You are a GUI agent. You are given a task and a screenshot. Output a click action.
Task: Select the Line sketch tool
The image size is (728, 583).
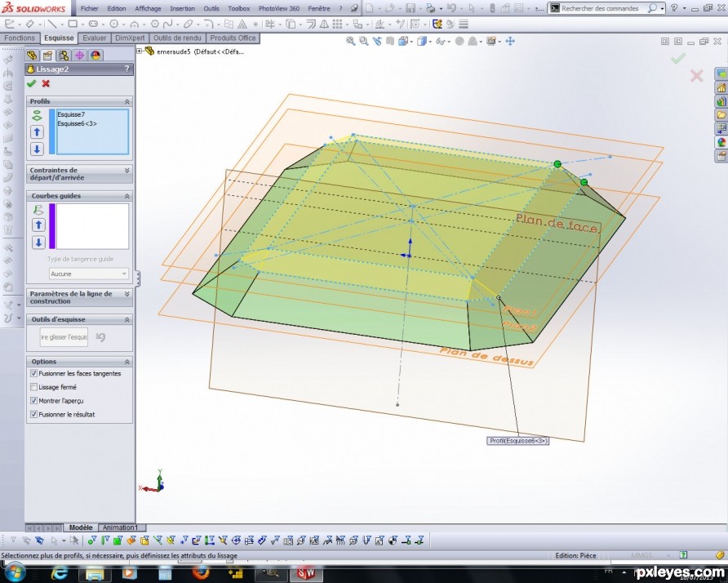(x=52, y=24)
